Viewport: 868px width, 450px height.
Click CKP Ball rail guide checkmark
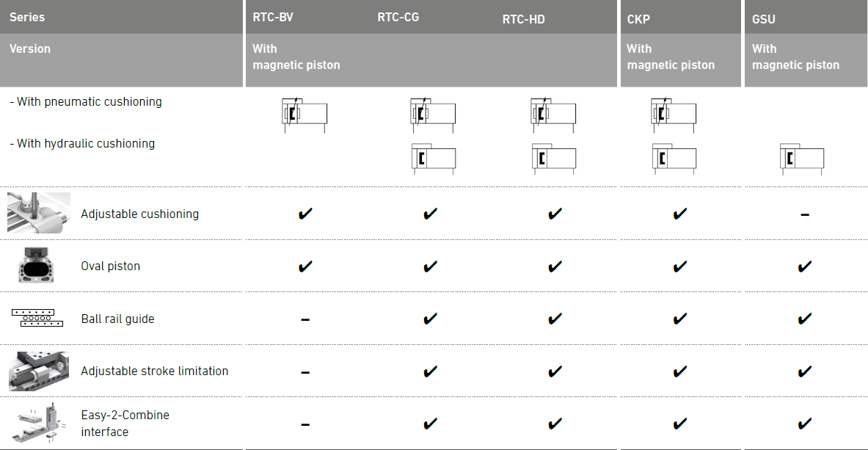click(679, 319)
